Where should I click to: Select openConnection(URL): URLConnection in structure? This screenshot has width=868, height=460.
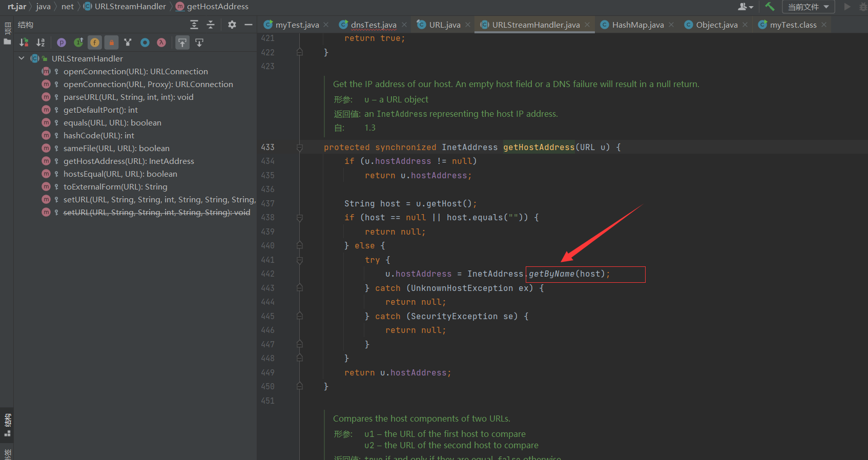click(136, 71)
